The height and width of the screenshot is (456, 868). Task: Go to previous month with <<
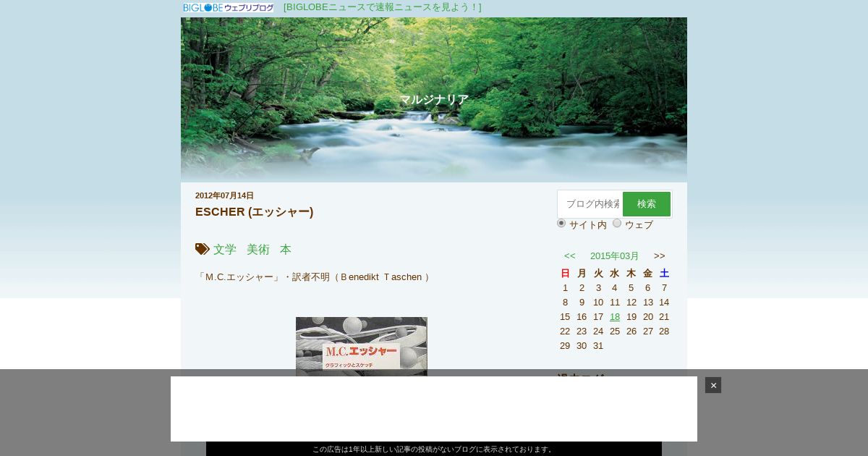[x=570, y=256]
